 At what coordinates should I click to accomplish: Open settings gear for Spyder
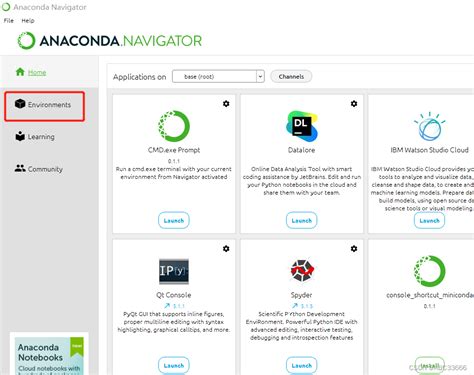[354, 249]
